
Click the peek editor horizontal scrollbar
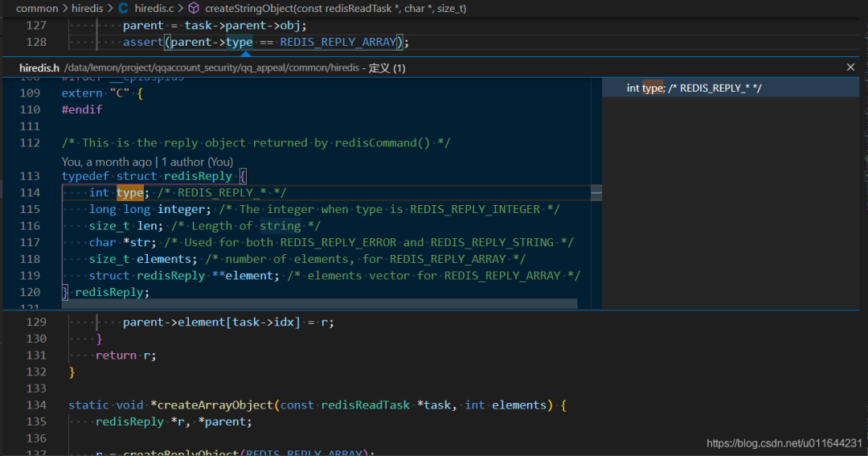tap(321, 304)
